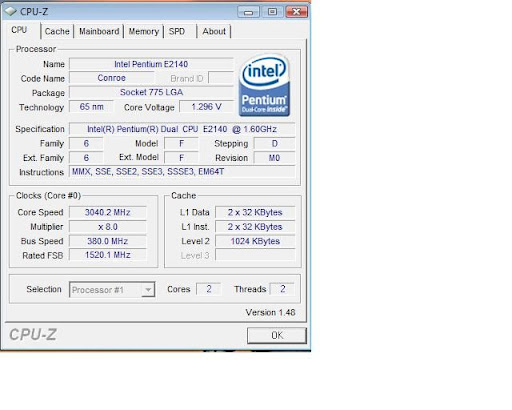Switch to the Memory tab

[144, 31]
